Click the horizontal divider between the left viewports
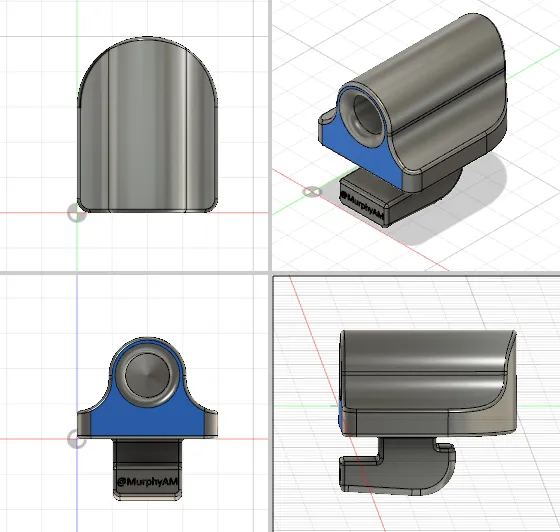Viewport: 560px width, 532px height. (x=134, y=273)
